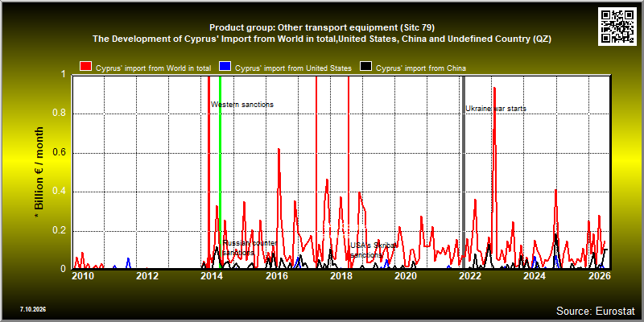Click the x-axis year label 2016
This screenshot has height=322, width=644.
276,275
